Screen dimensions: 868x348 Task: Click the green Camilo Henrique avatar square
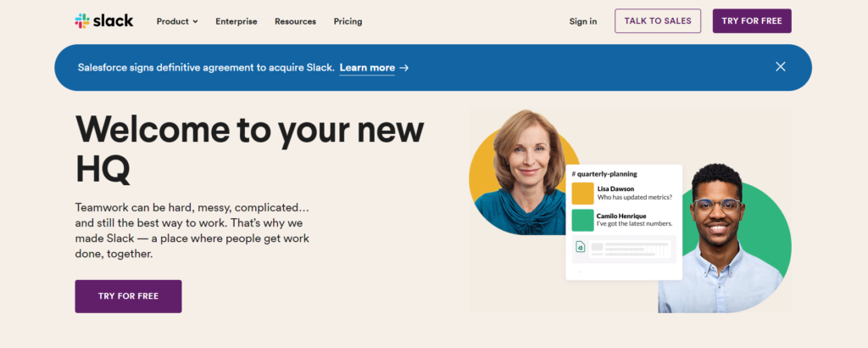(582, 220)
